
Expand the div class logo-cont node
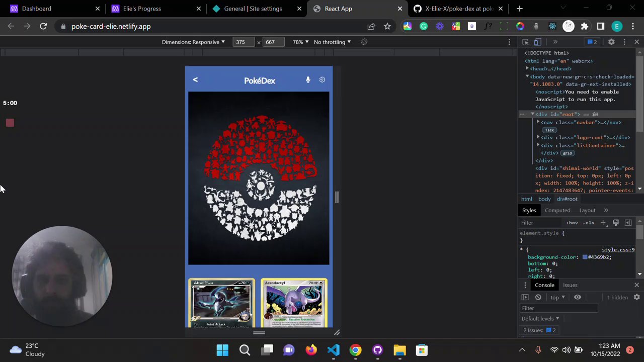pos(538,137)
